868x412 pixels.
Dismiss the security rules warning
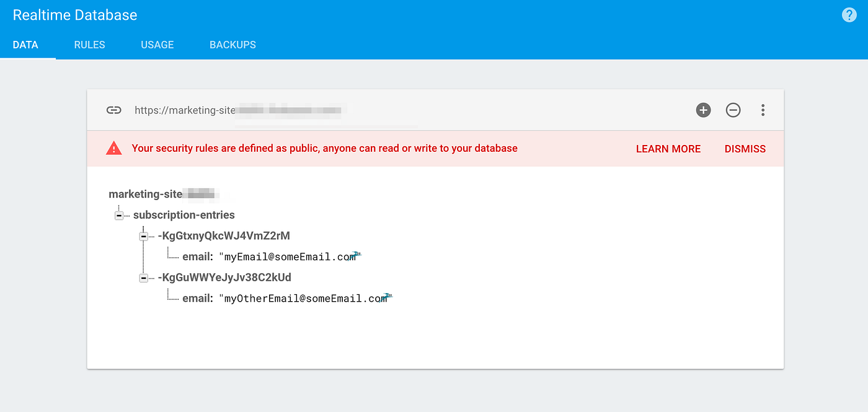(745, 149)
